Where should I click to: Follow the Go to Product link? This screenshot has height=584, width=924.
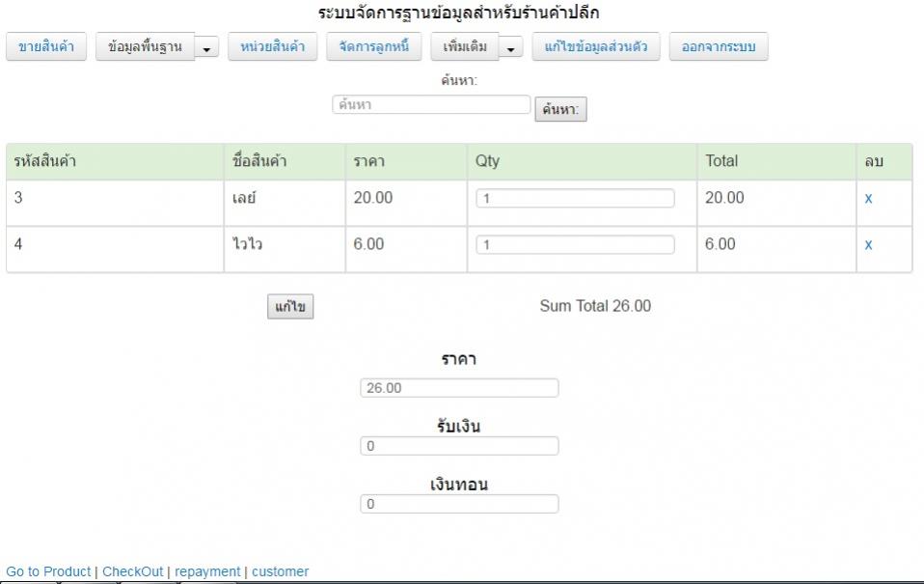[x=48, y=571]
